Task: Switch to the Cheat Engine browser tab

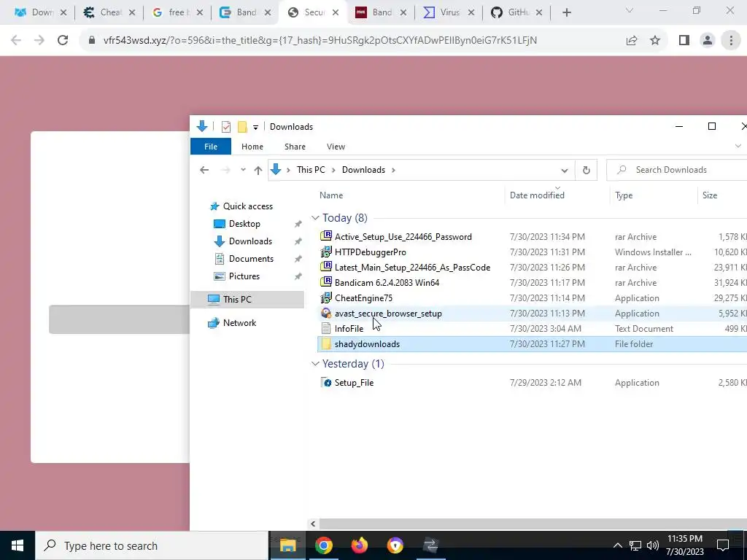Action: (109, 12)
